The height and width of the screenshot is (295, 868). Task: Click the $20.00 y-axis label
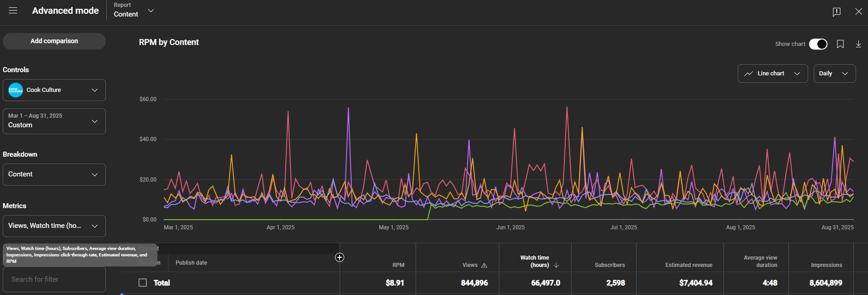(x=148, y=180)
